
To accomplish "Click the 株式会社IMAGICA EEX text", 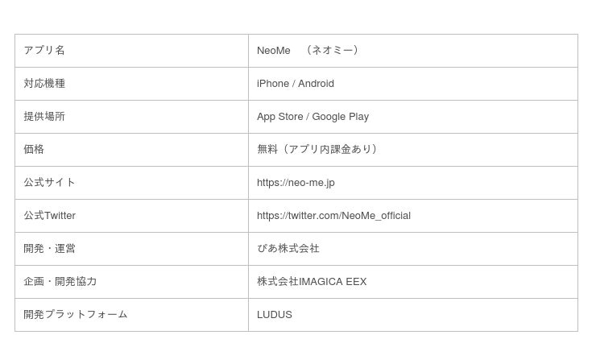I will (x=312, y=282).
